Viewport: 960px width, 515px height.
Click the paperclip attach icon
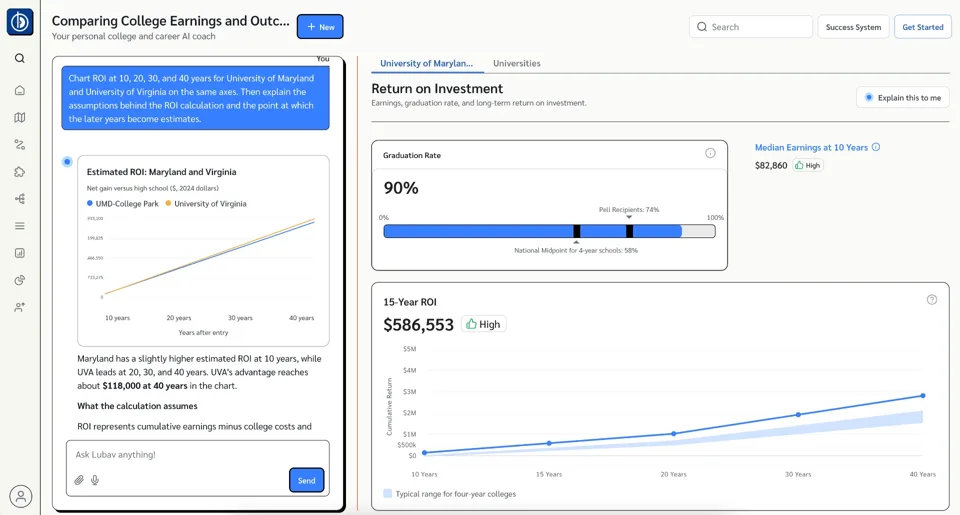[x=79, y=480]
